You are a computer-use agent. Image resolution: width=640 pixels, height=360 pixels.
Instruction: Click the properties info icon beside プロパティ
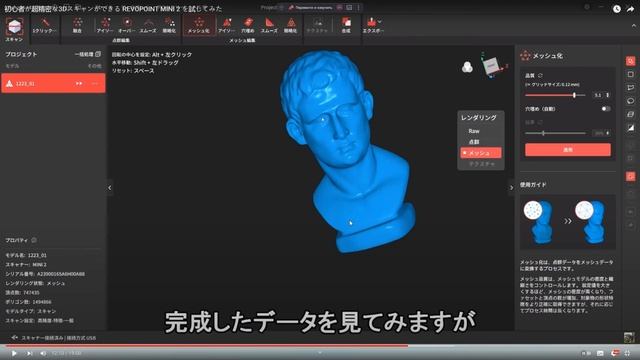click(34, 240)
